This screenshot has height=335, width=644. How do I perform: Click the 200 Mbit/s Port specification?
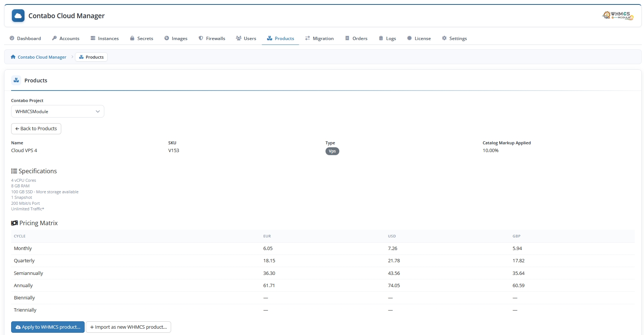coord(25,203)
